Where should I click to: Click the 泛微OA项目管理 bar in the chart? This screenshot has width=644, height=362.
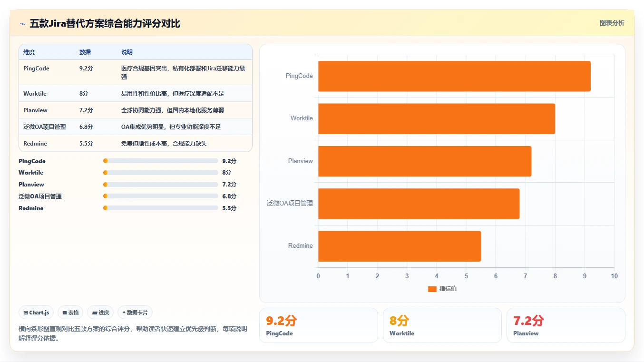[419, 204]
